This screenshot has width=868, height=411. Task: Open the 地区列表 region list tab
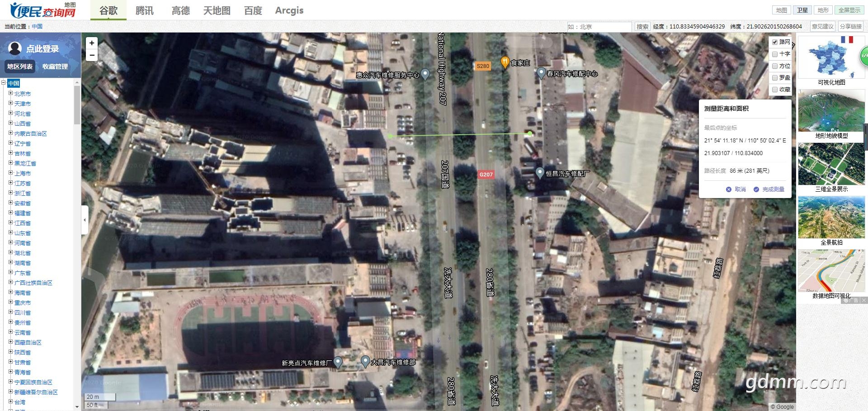pos(20,66)
